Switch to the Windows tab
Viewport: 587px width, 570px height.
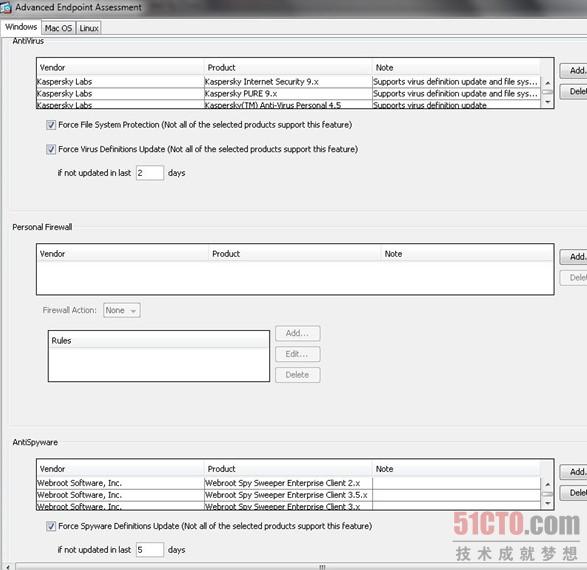point(21,27)
